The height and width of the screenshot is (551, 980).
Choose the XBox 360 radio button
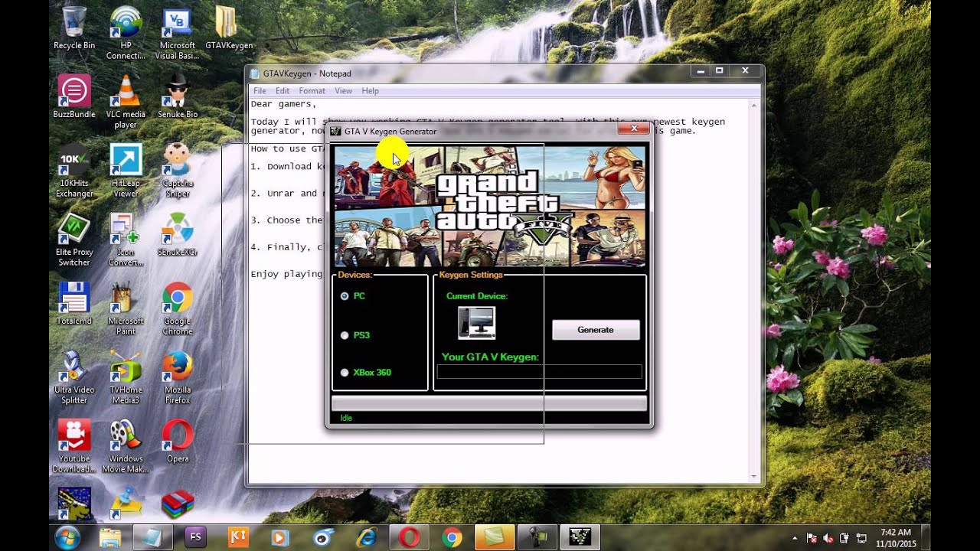[345, 373]
